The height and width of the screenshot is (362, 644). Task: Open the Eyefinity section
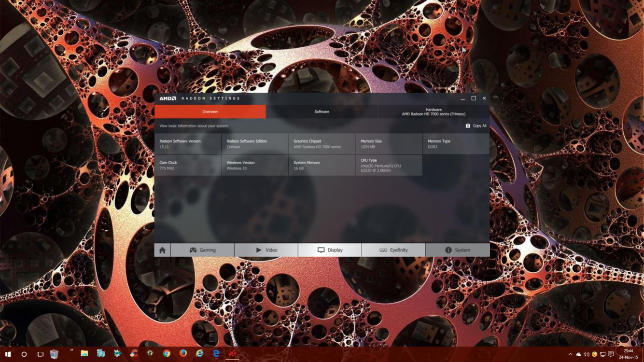coord(393,250)
